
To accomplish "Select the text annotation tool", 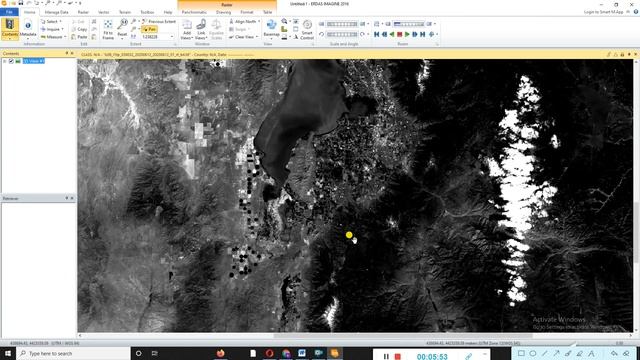I will (x=591, y=353).
